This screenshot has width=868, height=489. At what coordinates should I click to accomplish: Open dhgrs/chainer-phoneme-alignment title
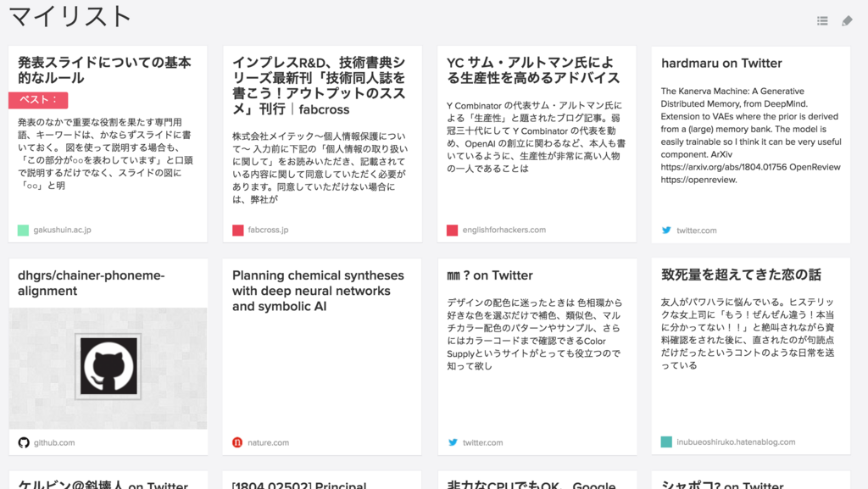click(x=92, y=283)
